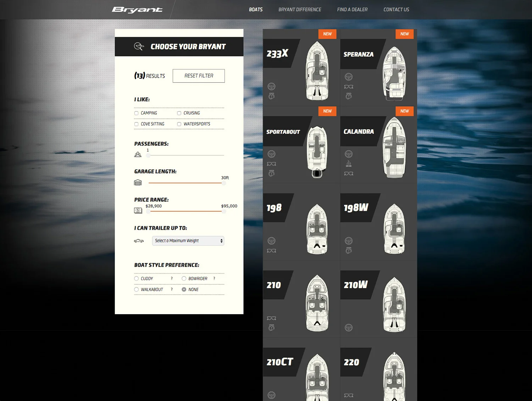This screenshot has height=401, width=532.
Task: Click the Passengers slider handle
Action: click(148, 155)
